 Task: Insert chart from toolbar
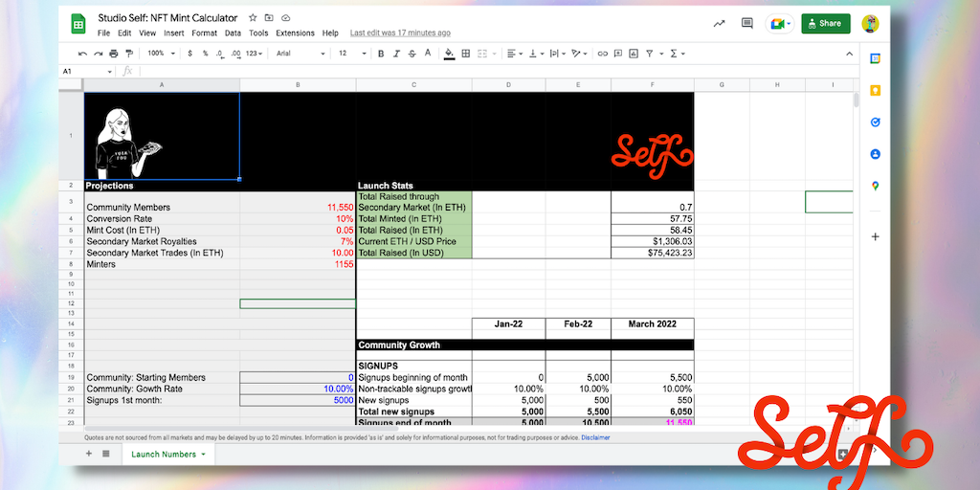(x=634, y=54)
